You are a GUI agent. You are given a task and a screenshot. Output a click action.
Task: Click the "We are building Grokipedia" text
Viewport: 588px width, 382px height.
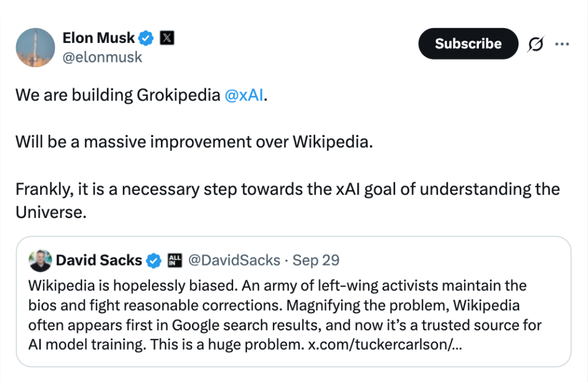118,95
